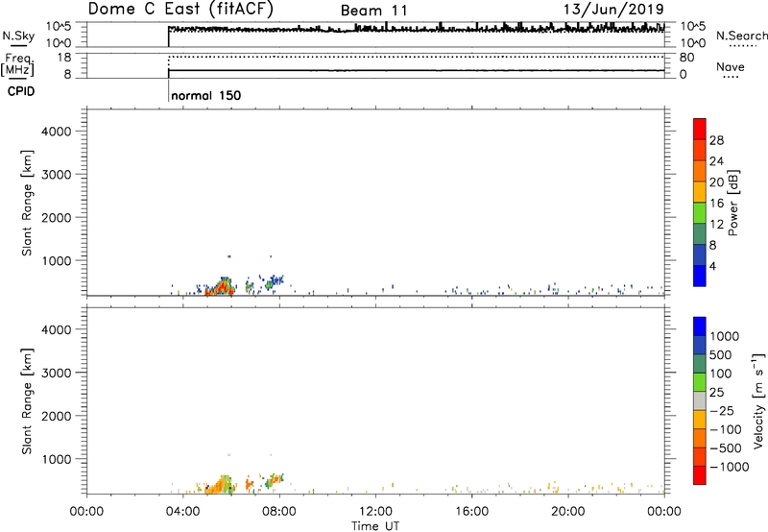Click the "-1000" velocity colorbar label
The height and width of the screenshot is (532, 768).
click(x=730, y=467)
